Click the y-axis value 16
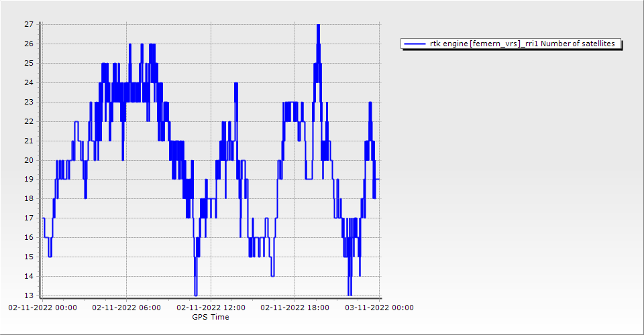This screenshot has width=644, height=335. pos(29,237)
